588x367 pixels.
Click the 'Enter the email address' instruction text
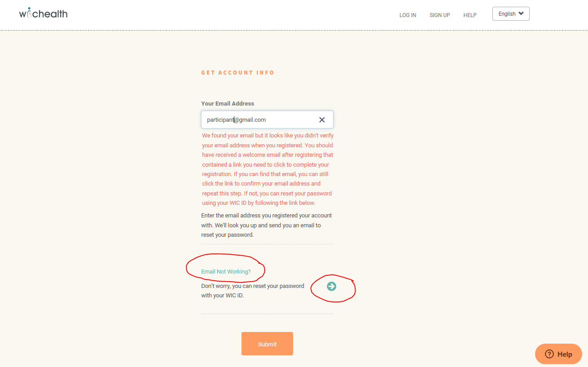(x=267, y=225)
